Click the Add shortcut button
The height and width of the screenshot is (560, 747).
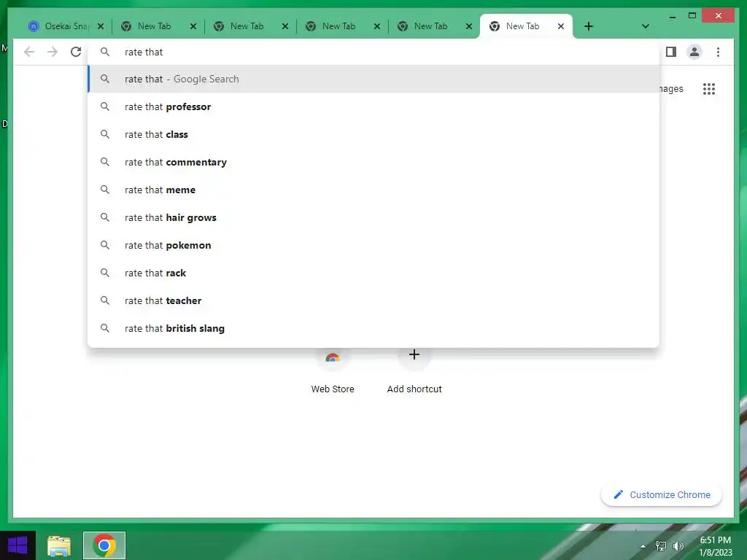(x=414, y=371)
